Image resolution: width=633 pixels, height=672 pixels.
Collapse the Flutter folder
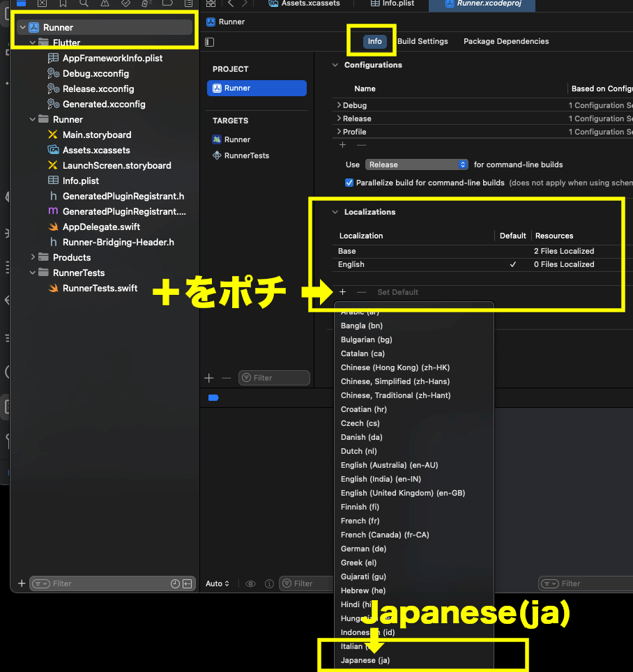coord(33,43)
